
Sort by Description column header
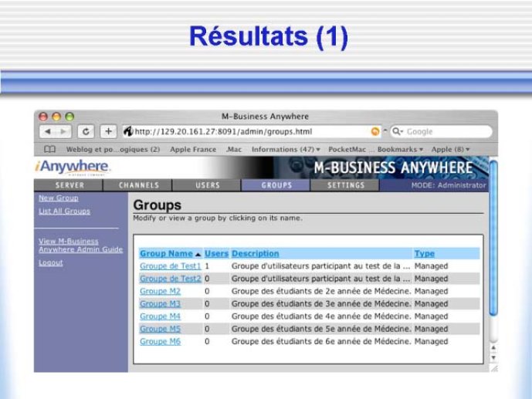click(x=255, y=254)
